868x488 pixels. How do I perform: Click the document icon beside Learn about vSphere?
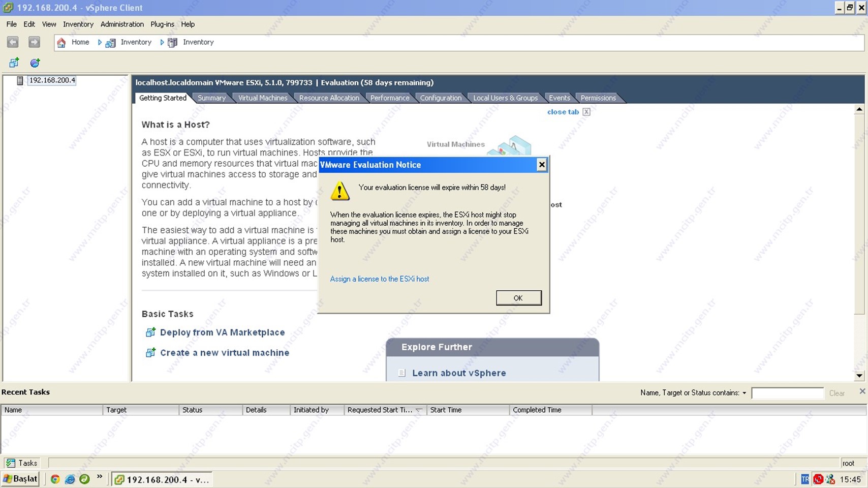[x=401, y=373]
